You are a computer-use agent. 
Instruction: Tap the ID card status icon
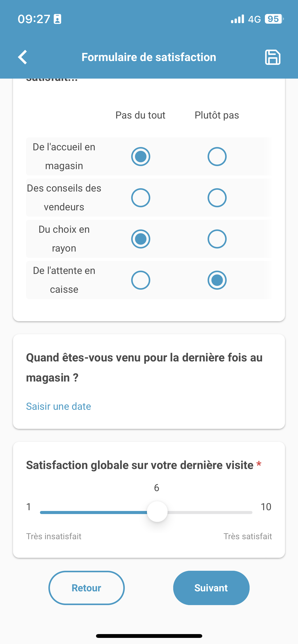pos(58,19)
